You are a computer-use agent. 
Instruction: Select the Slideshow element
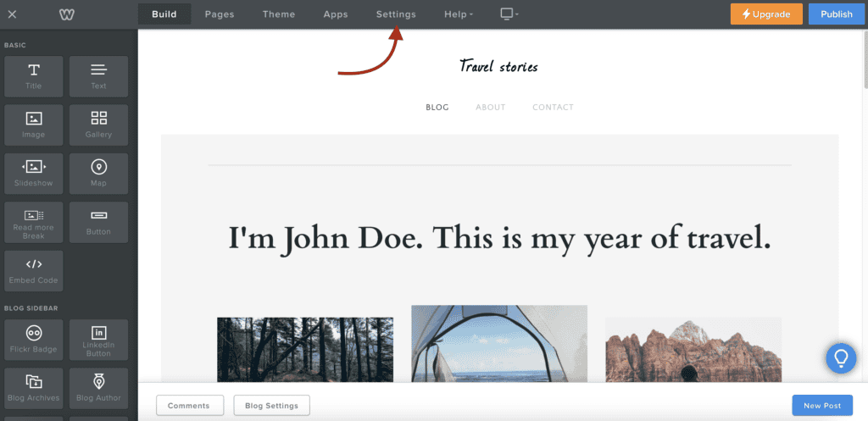pos(34,174)
